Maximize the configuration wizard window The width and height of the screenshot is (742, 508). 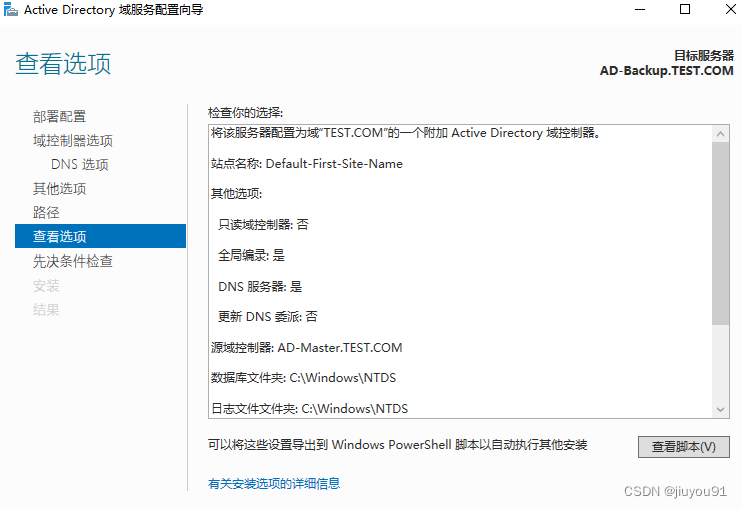(x=685, y=9)
